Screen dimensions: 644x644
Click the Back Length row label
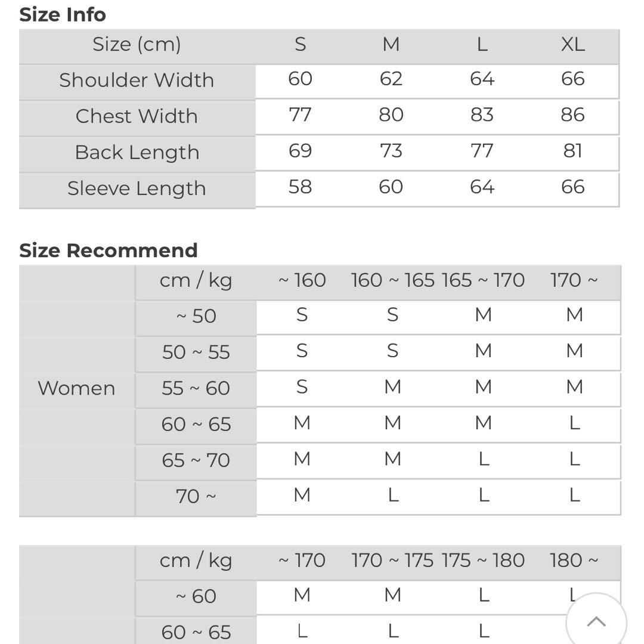point(137,153)
